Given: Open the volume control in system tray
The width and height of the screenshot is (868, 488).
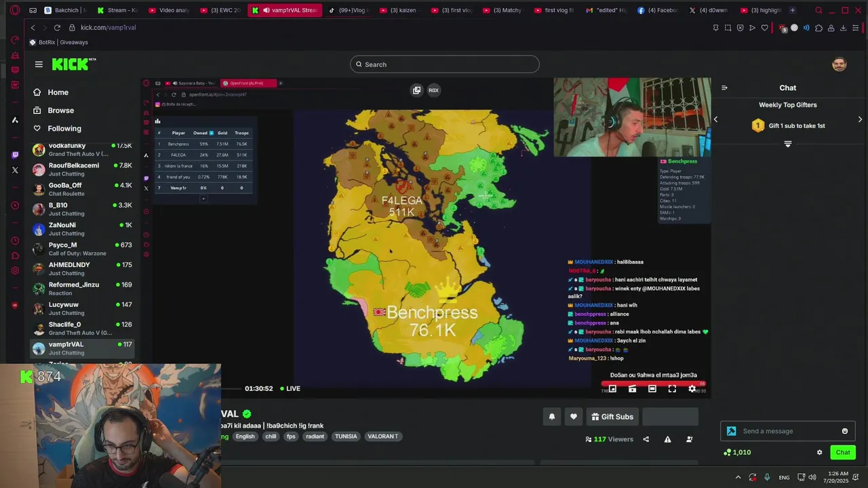Looking at the screenshot, I should 812,477.
